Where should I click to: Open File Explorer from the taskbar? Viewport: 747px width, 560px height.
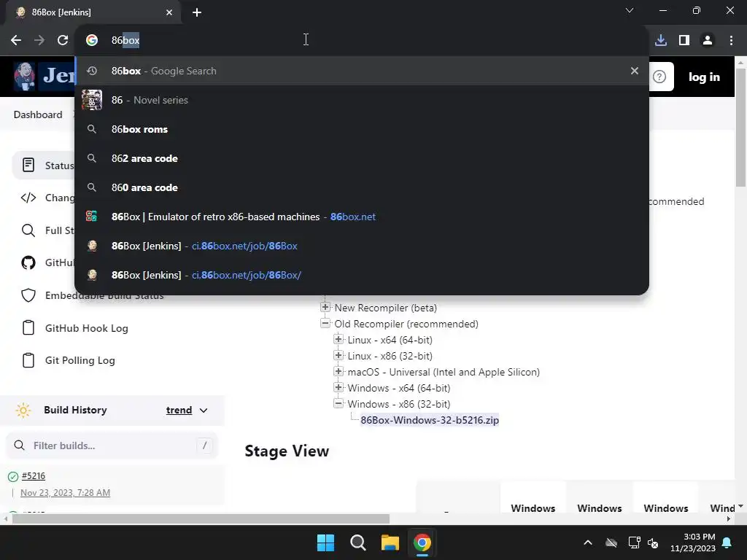tap(390, 542)
